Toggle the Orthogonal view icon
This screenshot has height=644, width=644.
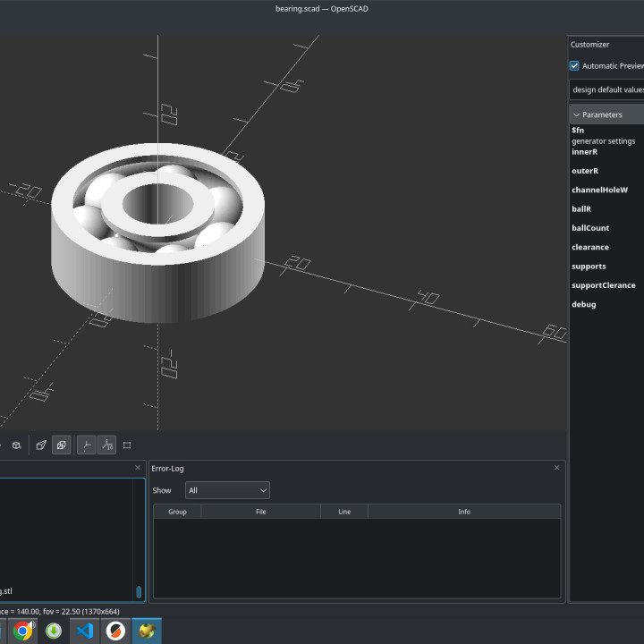point(62,445)
